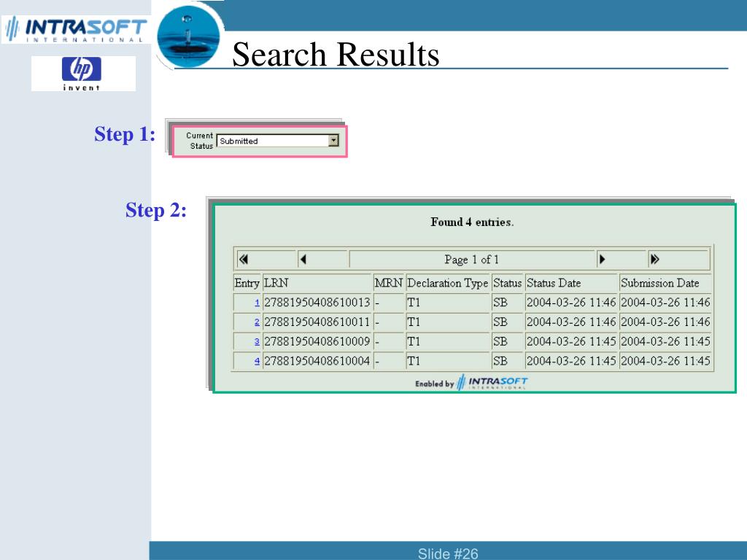Click submission date for LRN ending 10013
The height and width of the screenshot is (560, 747).
pos(665,303)
